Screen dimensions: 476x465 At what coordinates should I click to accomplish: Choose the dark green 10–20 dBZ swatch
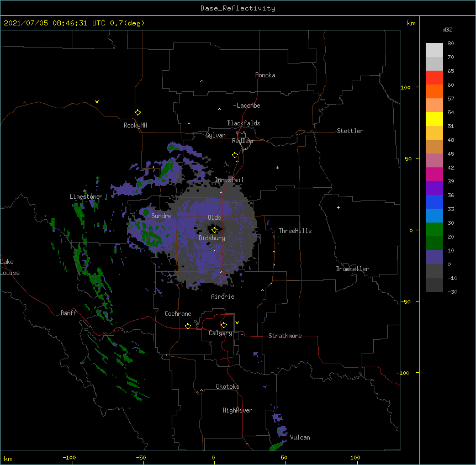[x=434, y=244]
